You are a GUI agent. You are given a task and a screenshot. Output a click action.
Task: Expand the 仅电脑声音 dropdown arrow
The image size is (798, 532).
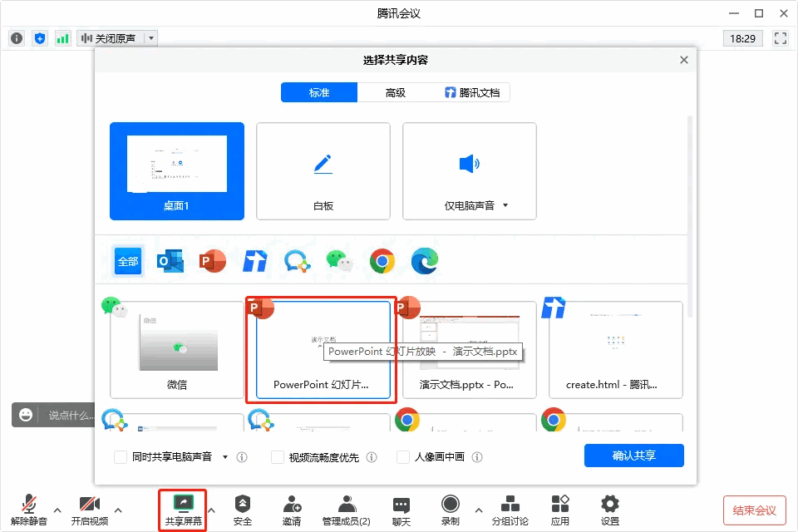[x=505, y=205]
